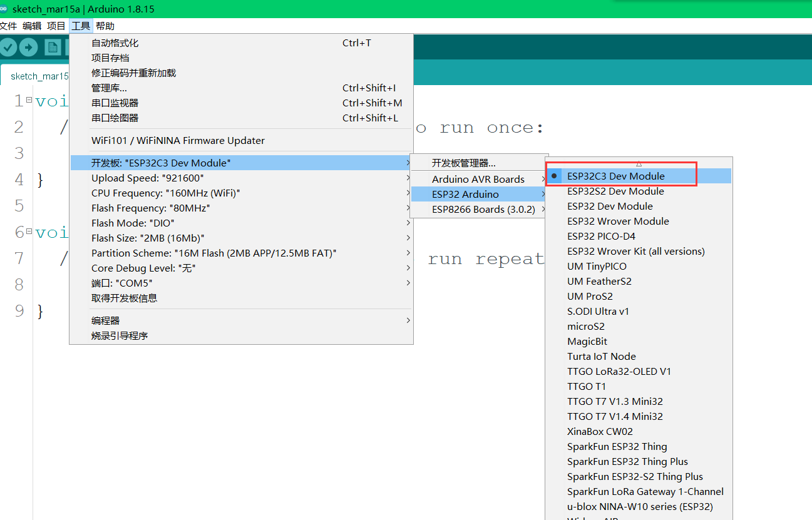
Task: Select ESP32 Dev Module board
Action: [x=639, y=206]
